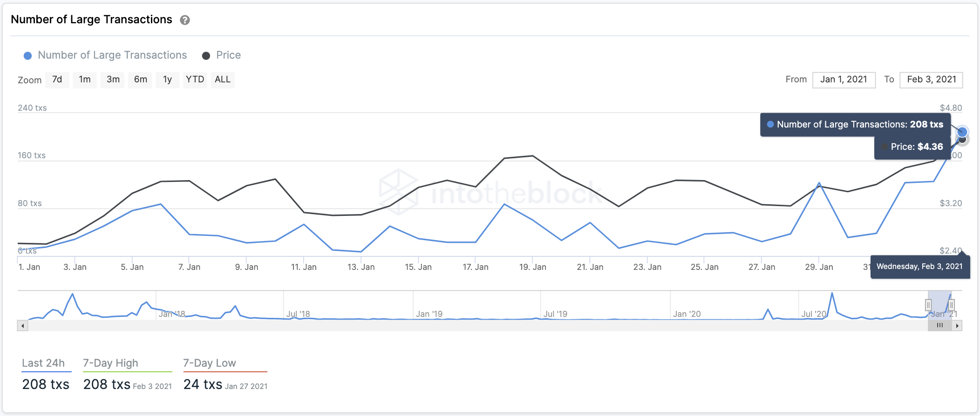Click navigator scroll right arrow
This screenshot has width=980, height=416.
coord(957,326)
